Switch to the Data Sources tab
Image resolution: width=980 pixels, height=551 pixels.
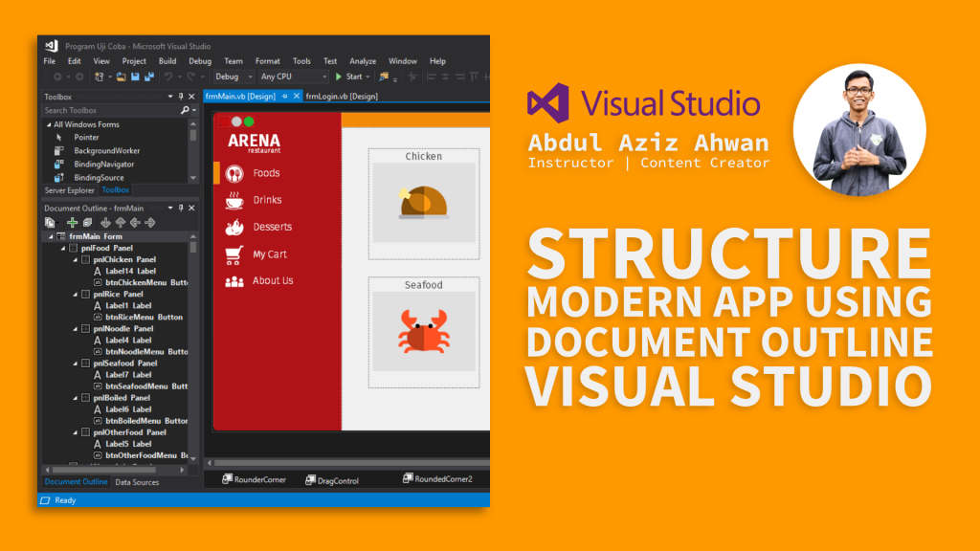[137, 482]
